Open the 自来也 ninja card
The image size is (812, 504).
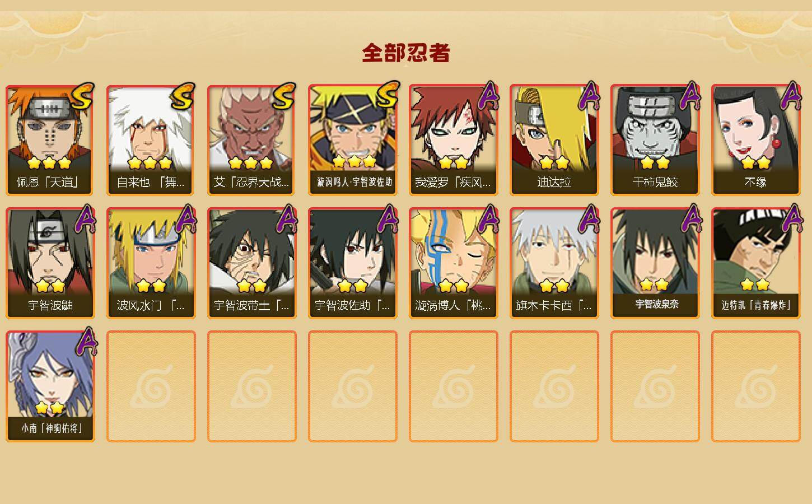point(151,140)
